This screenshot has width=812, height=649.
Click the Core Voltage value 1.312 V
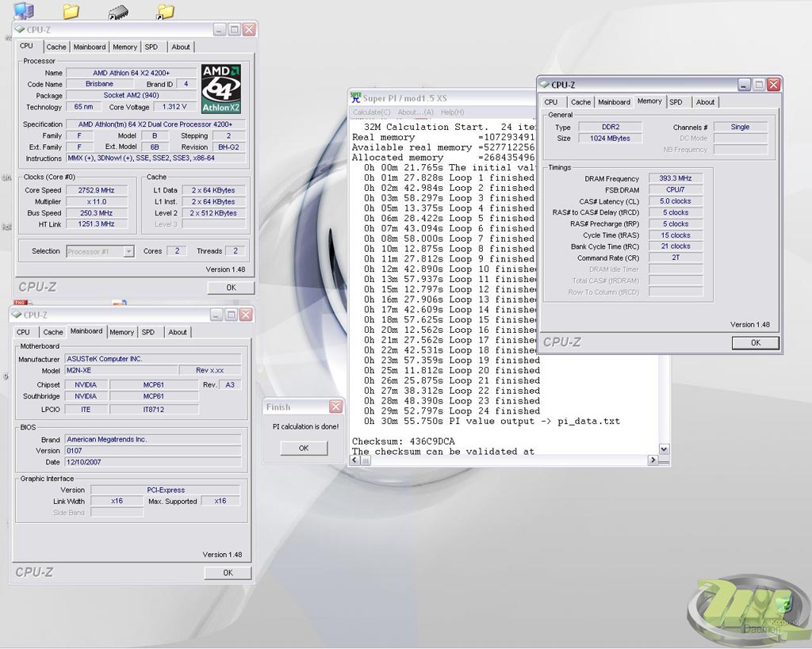pos(174,107)
